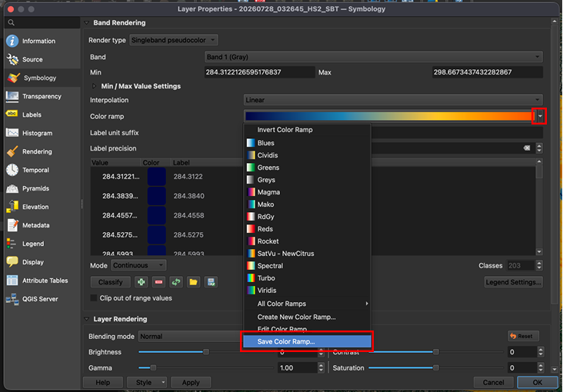
Task: Choose the Magma color ramp
Action: click(308, 192)
